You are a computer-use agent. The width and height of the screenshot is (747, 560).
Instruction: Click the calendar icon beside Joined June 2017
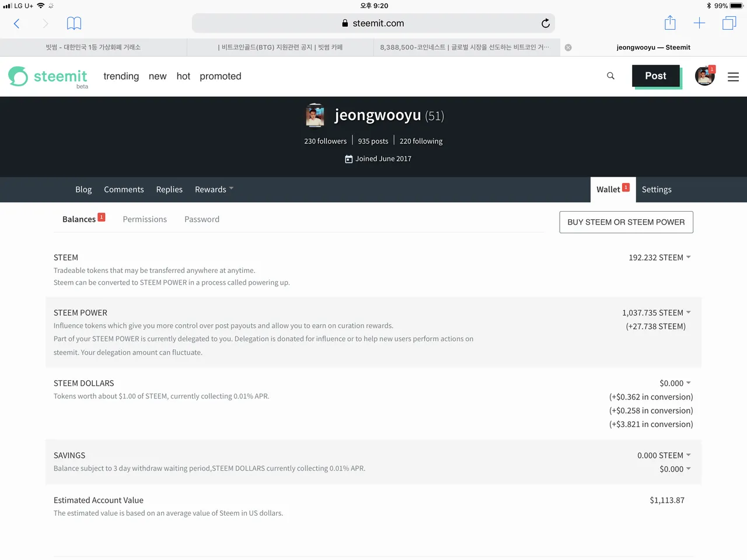348,159
